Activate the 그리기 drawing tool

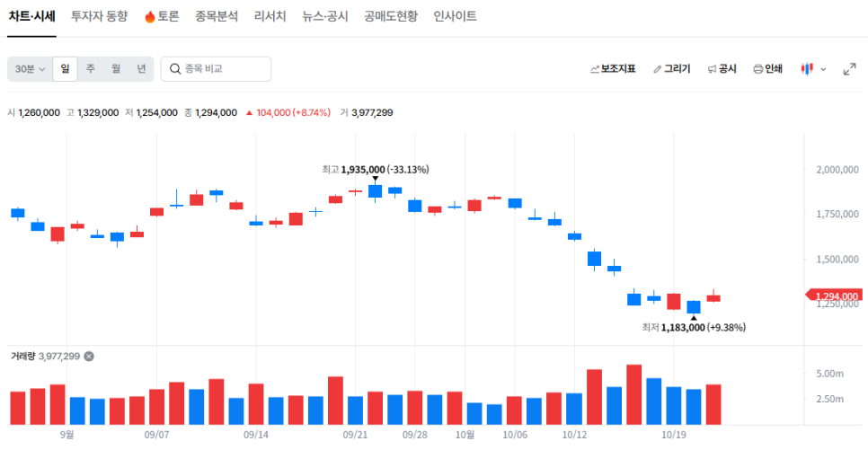pos(671,69)
